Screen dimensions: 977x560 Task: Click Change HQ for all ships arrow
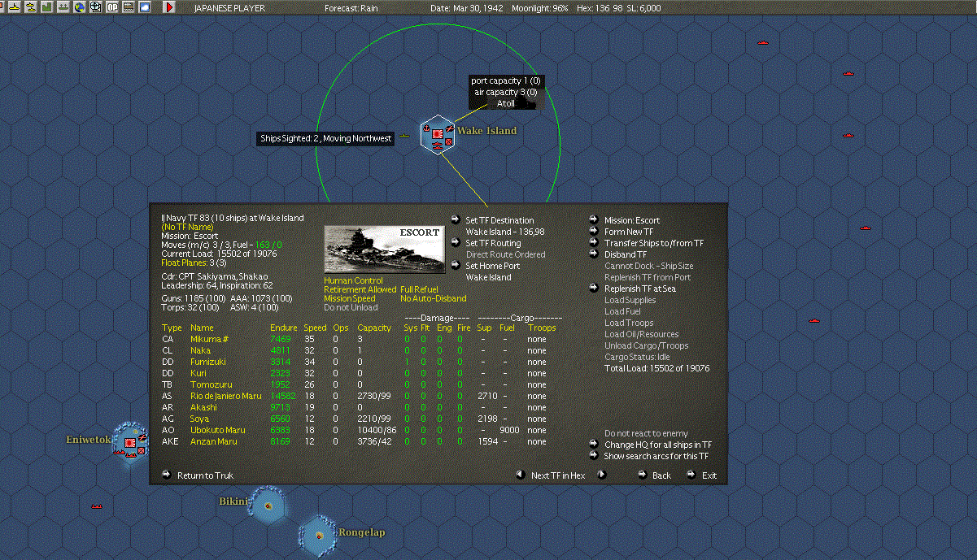(x=595, y=445)
